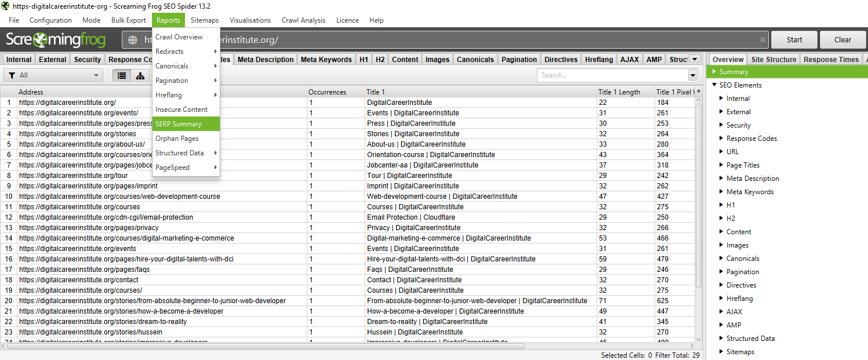Switch to the Images tab
Image resolution: width=868 pixels, height=360 pixels.
[x=437, y=59]
